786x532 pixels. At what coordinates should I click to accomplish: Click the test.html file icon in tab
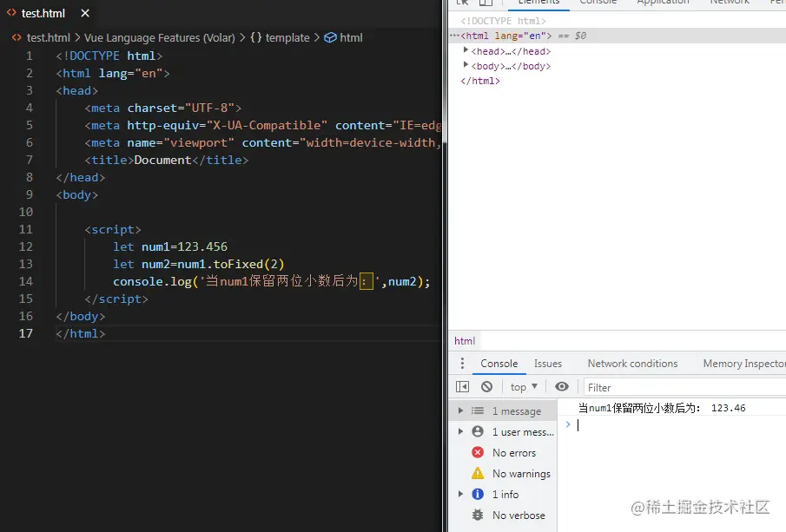tap(11, 13)
